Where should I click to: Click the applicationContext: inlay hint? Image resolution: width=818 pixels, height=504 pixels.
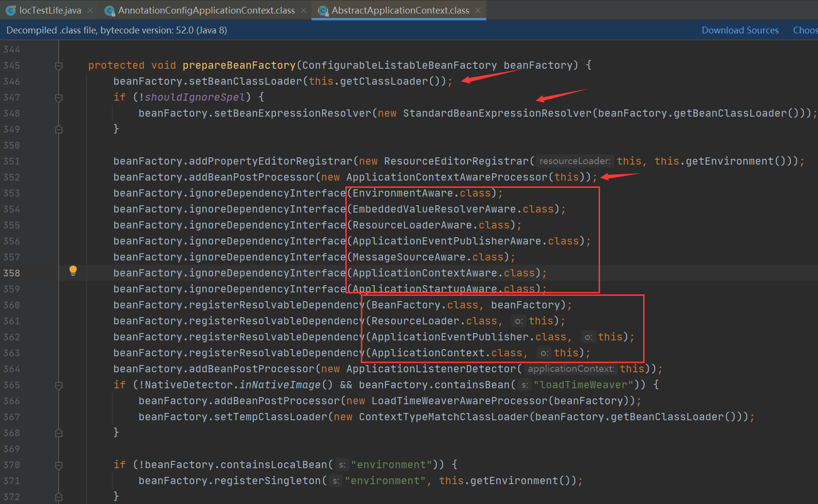click(x=571, y=369)
